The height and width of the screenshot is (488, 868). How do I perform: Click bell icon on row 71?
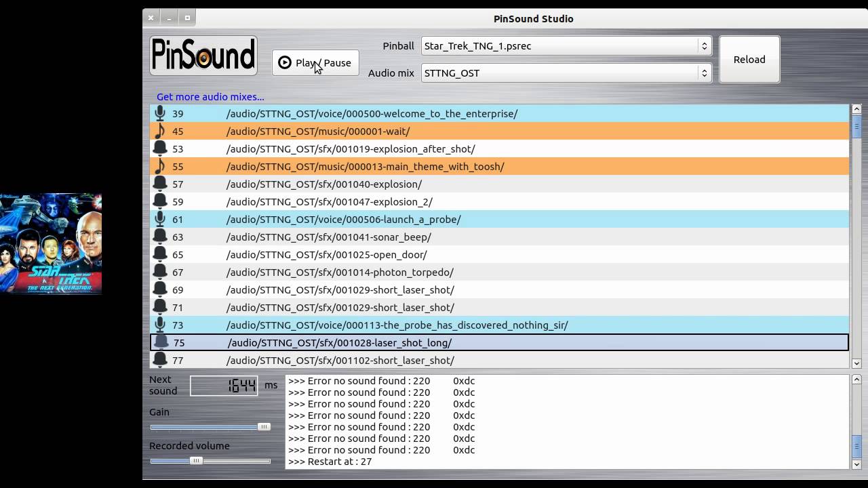tap(160, 307)
